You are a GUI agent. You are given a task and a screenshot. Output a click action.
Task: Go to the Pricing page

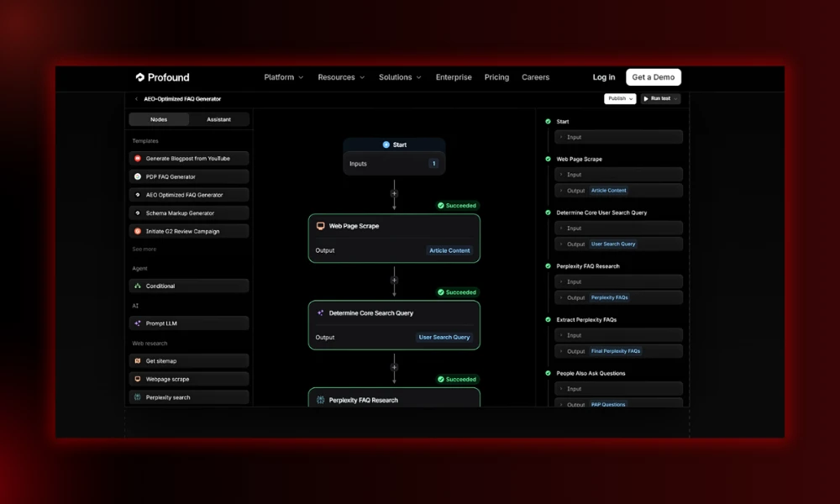(496, 77)
